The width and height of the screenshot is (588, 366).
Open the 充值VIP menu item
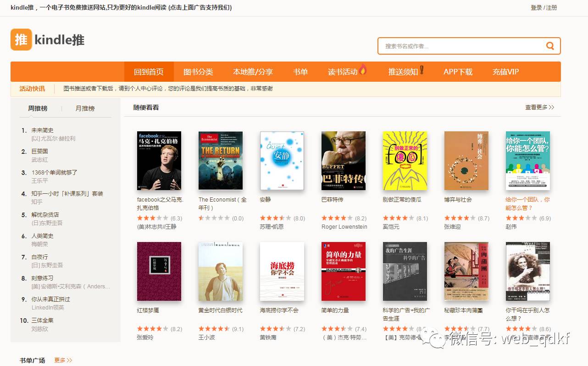point(505,72)
